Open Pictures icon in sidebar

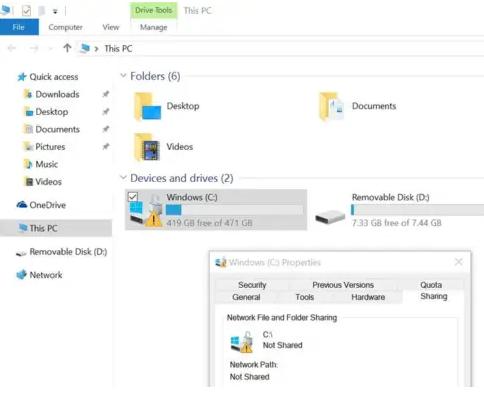(28, 147)
